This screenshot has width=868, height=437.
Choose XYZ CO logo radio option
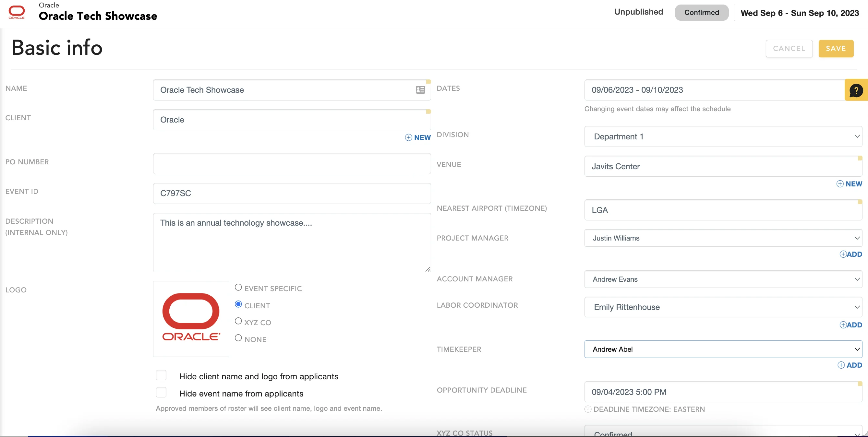(238, 321)
